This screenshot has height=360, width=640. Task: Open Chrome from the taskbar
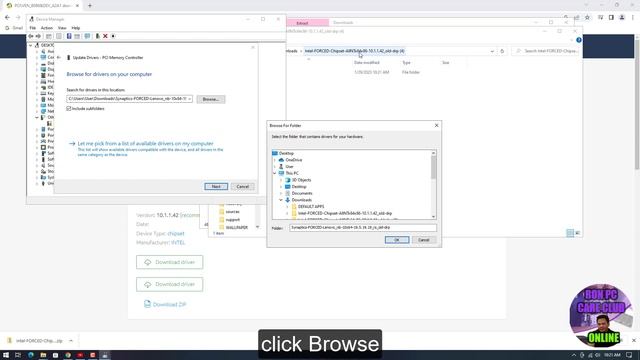tap(68, 355)
